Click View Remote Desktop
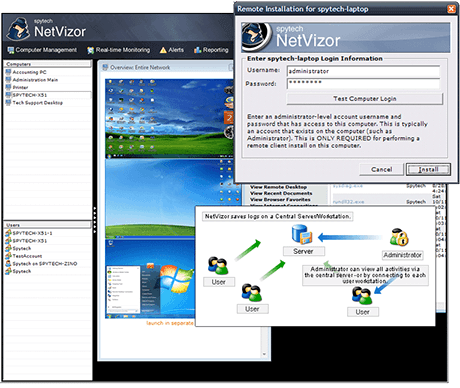 [278, 187]
